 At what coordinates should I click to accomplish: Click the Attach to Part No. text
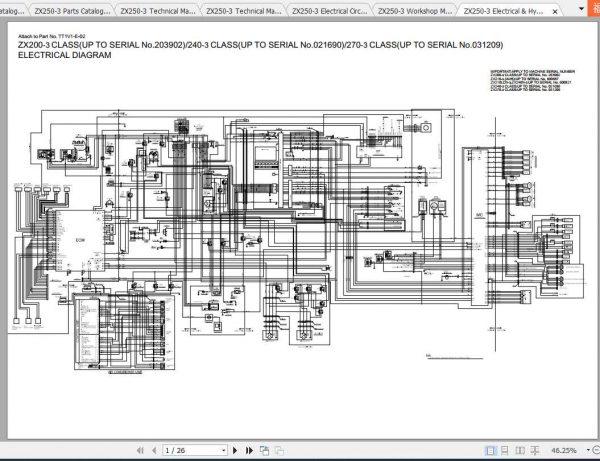tap(52, 36)
